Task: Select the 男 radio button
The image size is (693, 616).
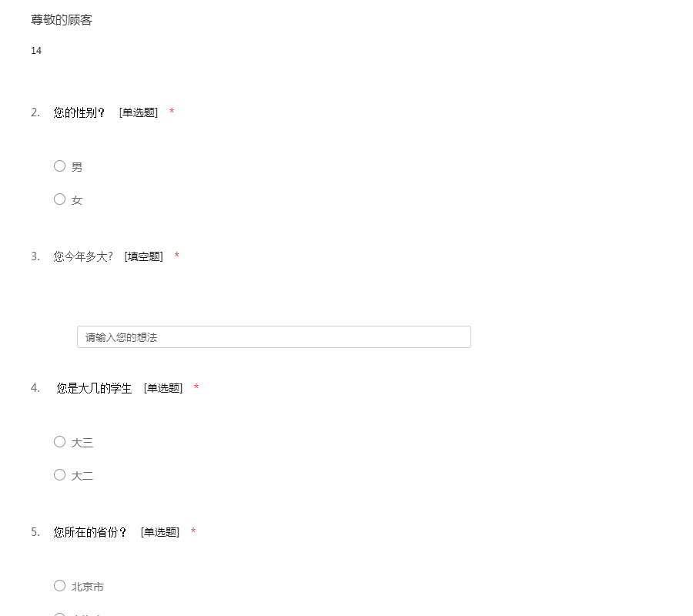Action: pyautogui.click(x=59, y=166)
